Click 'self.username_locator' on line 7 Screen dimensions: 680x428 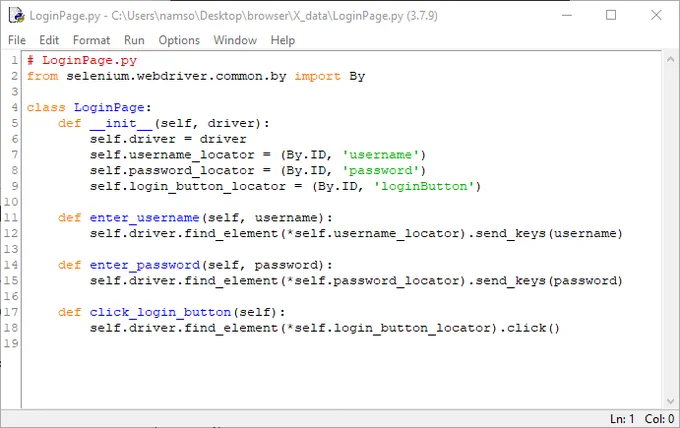(172, 155)
